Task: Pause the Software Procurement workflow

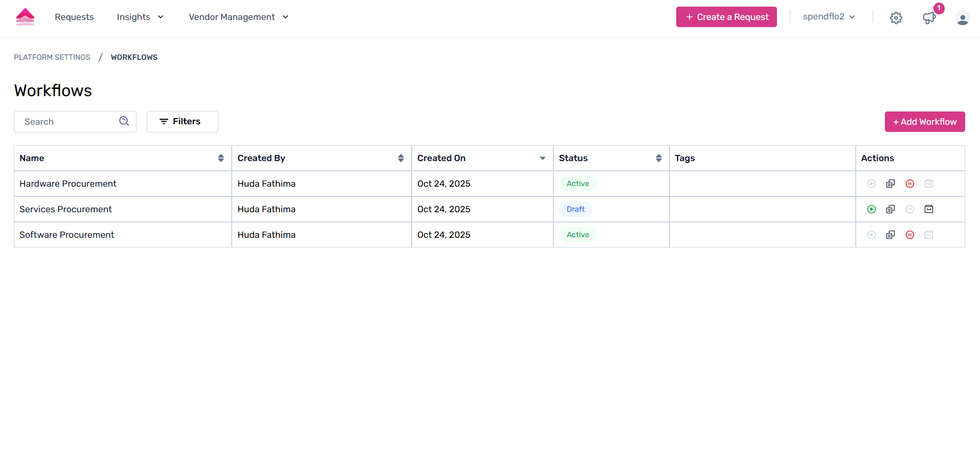Action: (x=910, y=235)
